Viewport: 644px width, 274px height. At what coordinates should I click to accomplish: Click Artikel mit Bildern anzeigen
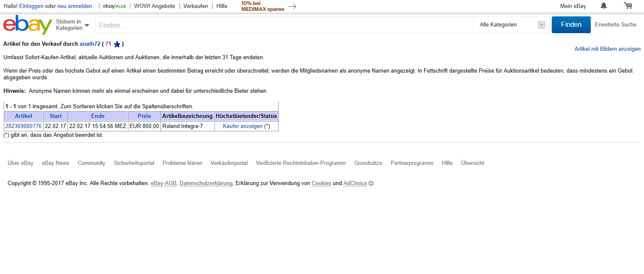click(607, 49)
